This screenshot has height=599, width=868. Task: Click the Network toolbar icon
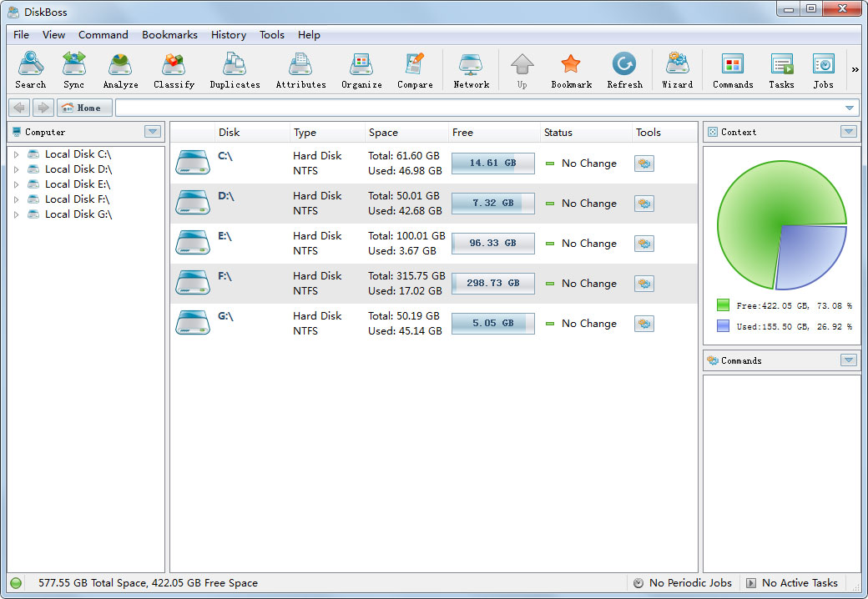click(x=471, y=70)
